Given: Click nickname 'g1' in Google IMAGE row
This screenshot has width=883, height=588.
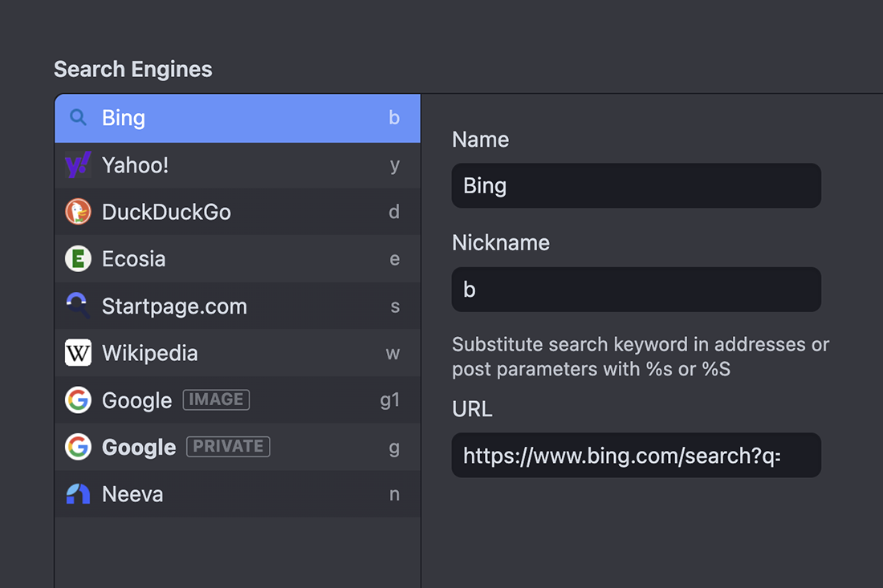Looking at the screenshot, I should (389, 400).
